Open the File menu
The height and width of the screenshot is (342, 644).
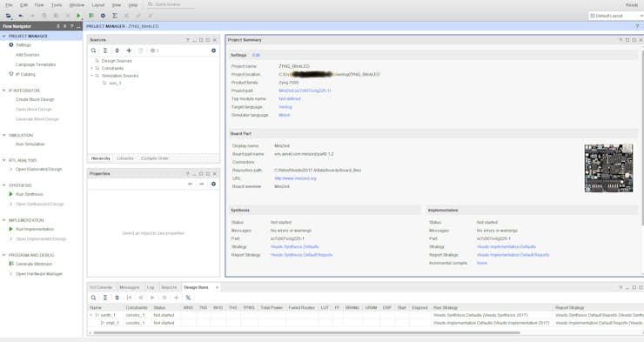(x=9, y=5)
